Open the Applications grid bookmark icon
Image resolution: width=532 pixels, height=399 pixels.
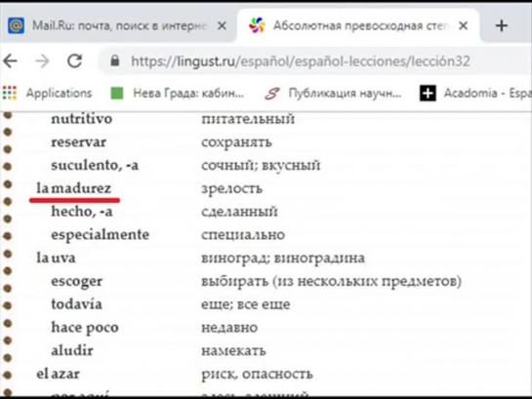click(x=10, y=93)
